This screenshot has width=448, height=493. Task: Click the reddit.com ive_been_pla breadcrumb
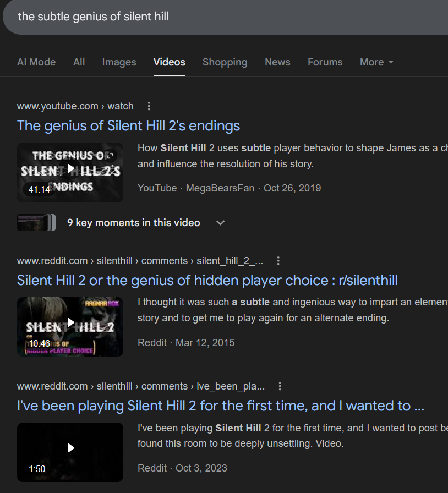coord(141,386)
